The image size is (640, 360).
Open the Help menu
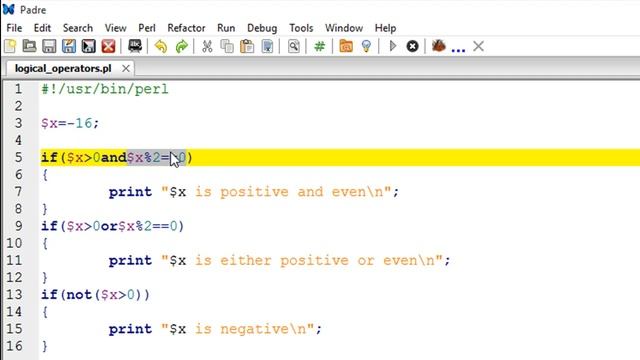[385, 28]
